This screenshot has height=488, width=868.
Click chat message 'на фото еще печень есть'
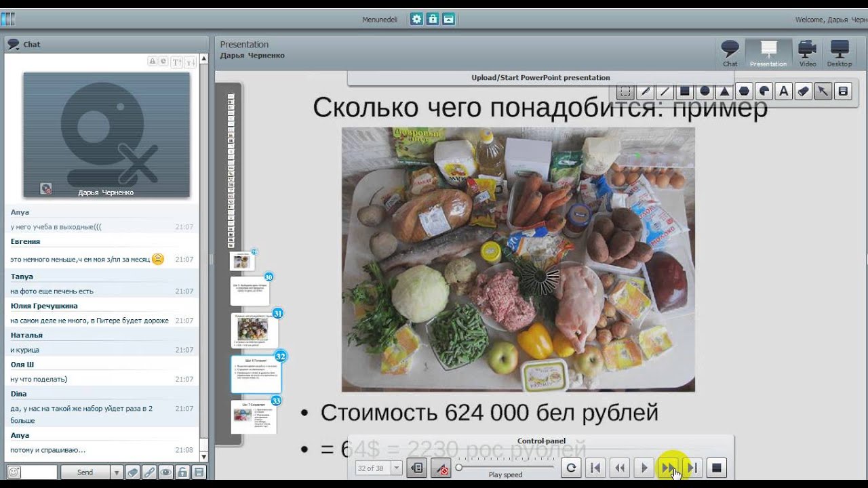point(52,291)
